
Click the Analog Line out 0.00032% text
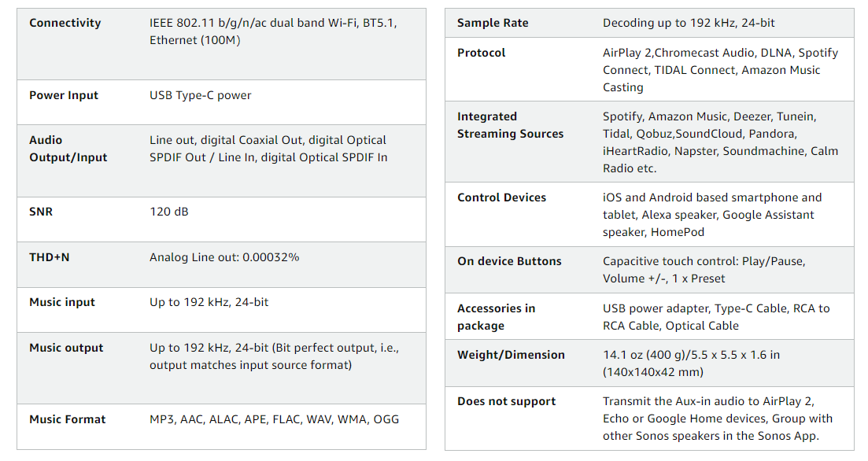pyautogui.click(x=224, y=257)
